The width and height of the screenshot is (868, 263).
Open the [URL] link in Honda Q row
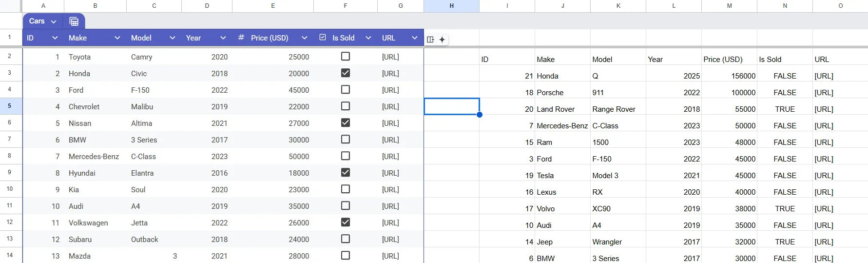[x=824, y=76]
